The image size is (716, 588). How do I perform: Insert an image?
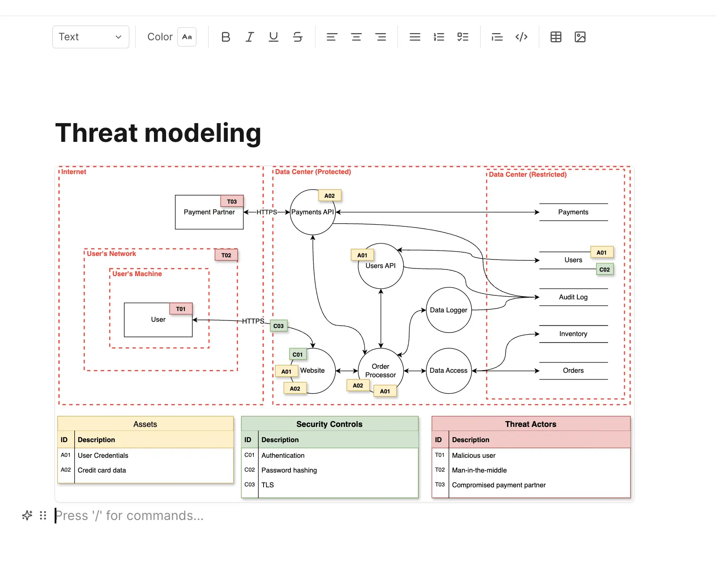click(x=580, y=37)
